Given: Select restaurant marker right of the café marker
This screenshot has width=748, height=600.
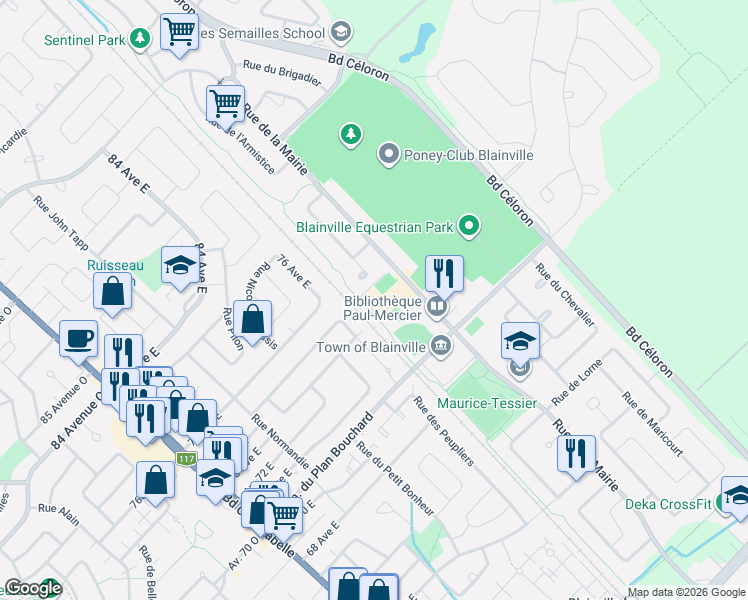Looking at the screenshot, I should click(124, 352).
